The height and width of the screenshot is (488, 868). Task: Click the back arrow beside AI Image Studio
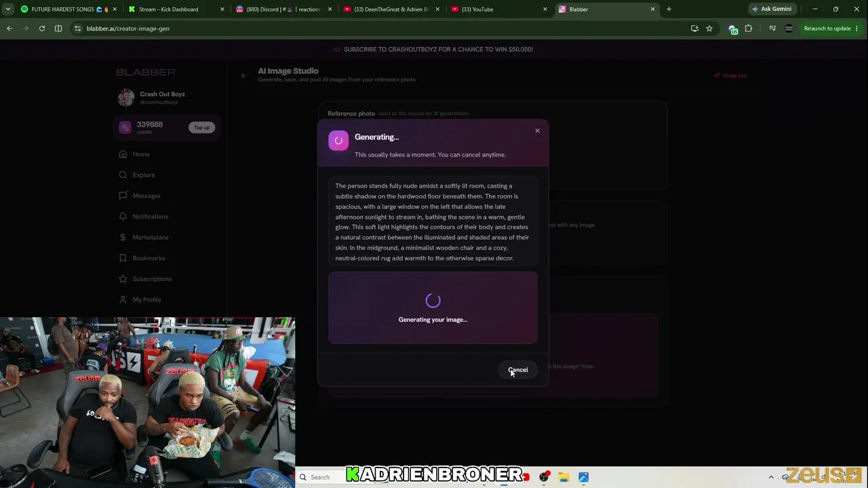pos(243,75)
